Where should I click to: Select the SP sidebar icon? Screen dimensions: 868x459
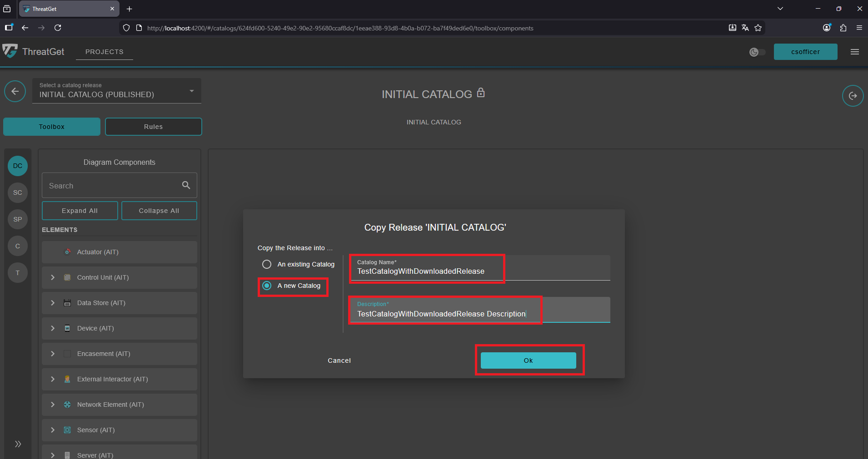(x=18, y=219)
